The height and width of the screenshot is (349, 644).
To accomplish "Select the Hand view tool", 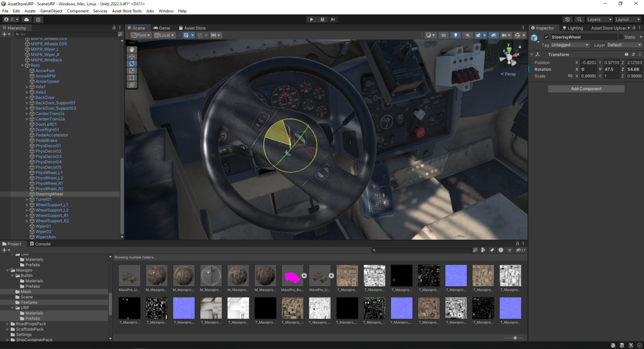I will pyautogui.click(x=132, y=49).
